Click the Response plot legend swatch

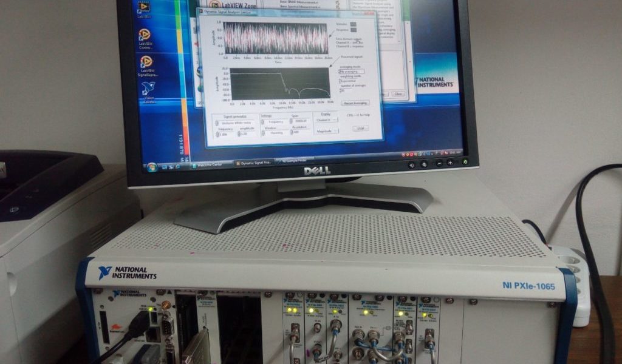click(353, 31)
